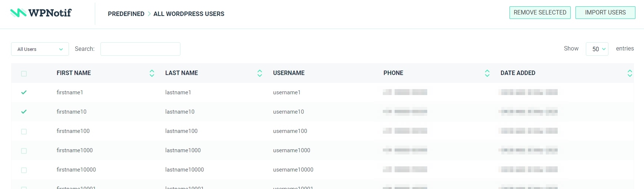
Task: Tick the checkbox for firstname100
Action: [x=24, y=131]
